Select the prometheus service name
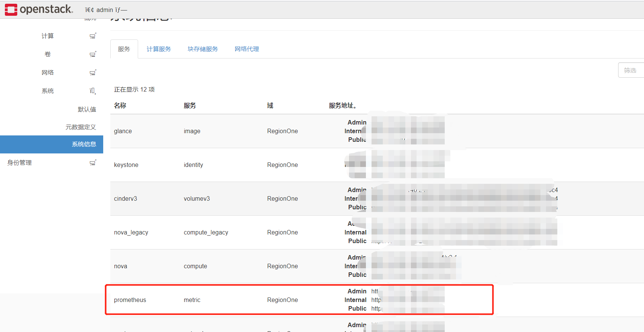This screenshot has width=644, height=332. click(x=130, y=300)
